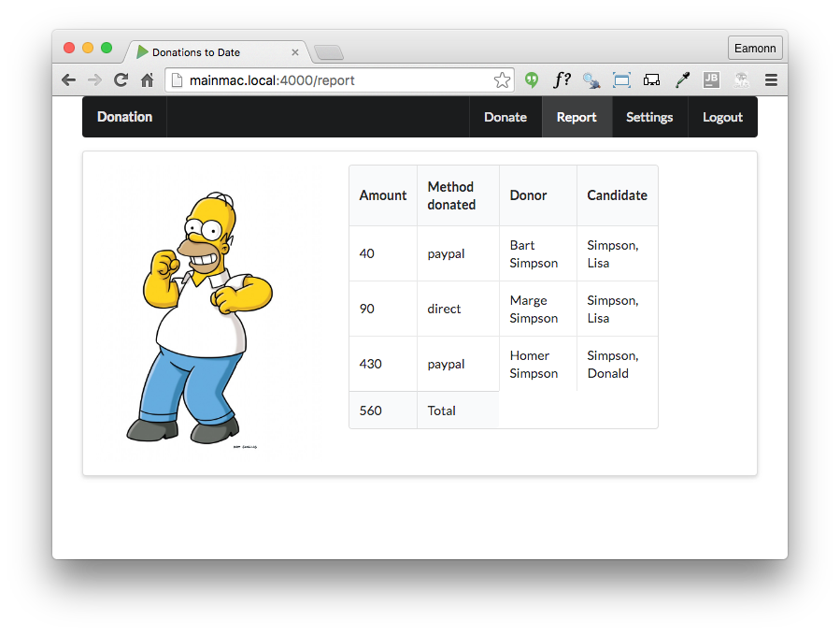Click the window resizer extension icon
This screenshot has width=840, height=634.
(621, 80)
